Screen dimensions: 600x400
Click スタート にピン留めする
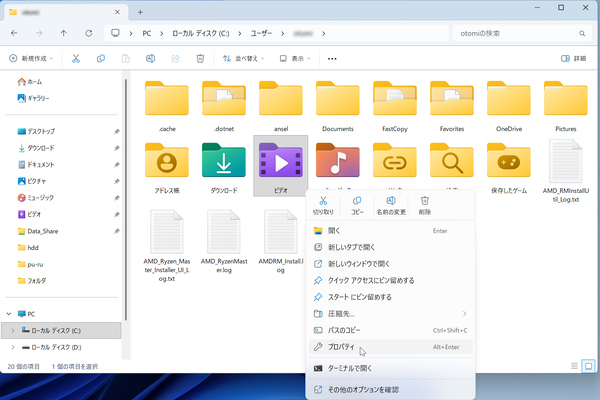click(391, 297)
